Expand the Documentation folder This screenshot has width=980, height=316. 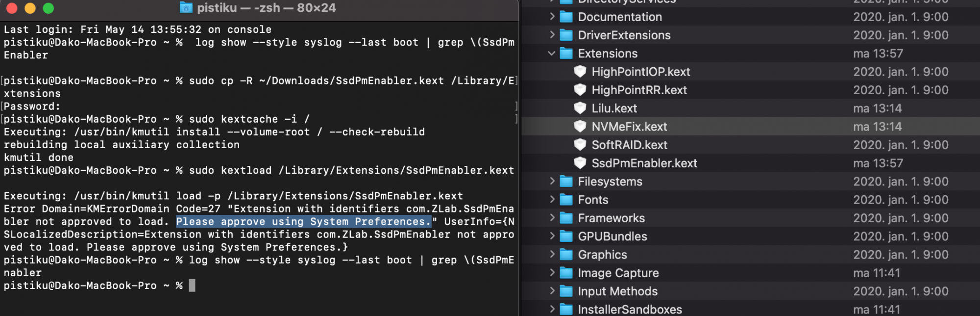pos(552,17)
